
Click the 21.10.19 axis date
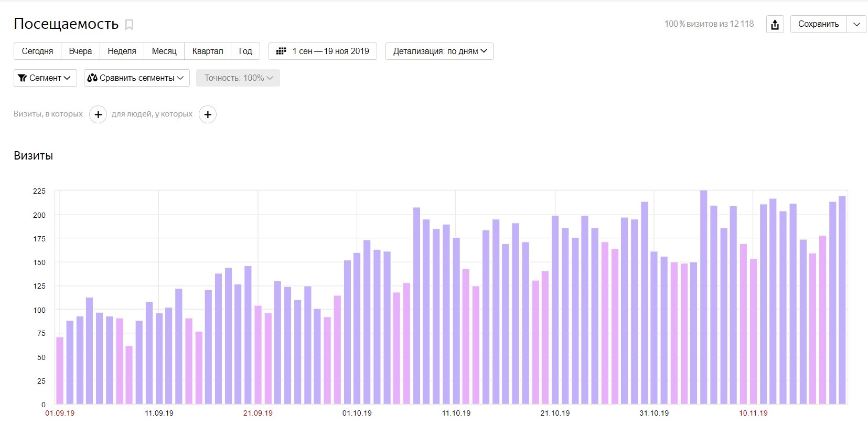(x=555, y=413)
